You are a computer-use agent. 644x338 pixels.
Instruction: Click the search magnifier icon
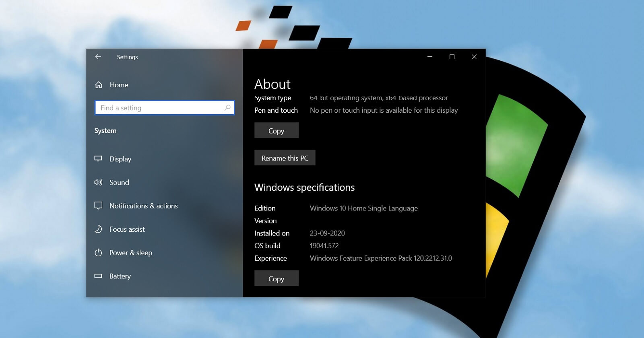(227, 107)
